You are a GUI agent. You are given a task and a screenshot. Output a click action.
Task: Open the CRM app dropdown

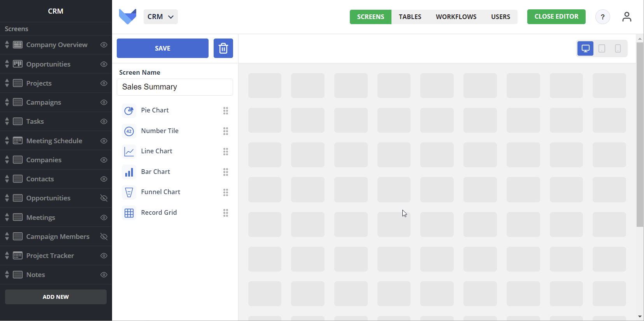click(x=160, y=17)
